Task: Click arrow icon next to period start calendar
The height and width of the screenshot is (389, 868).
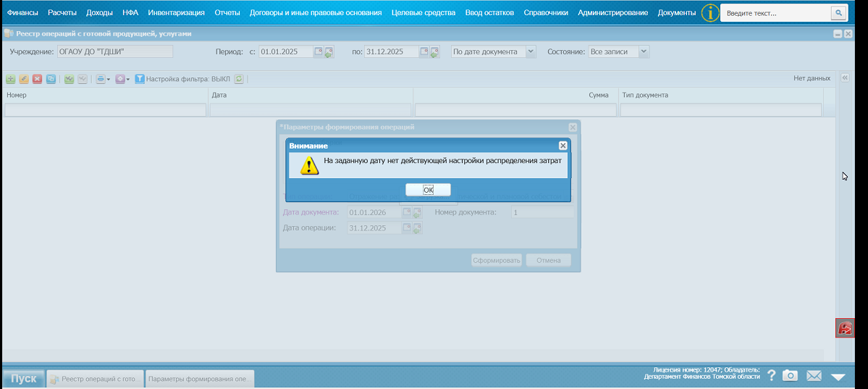Action: click(x=329, y=52)
